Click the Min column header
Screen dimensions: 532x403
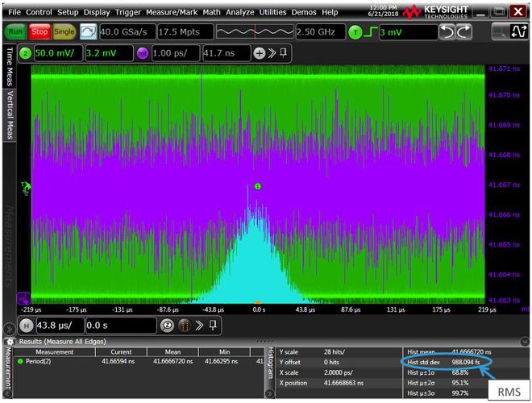tap(224, 351)
